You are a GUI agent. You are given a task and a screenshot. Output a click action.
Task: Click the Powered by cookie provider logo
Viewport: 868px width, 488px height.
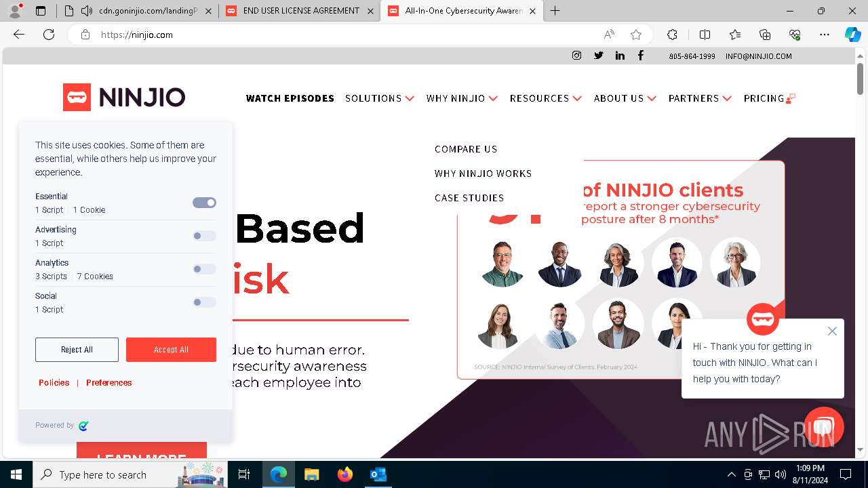pos(83,426)
